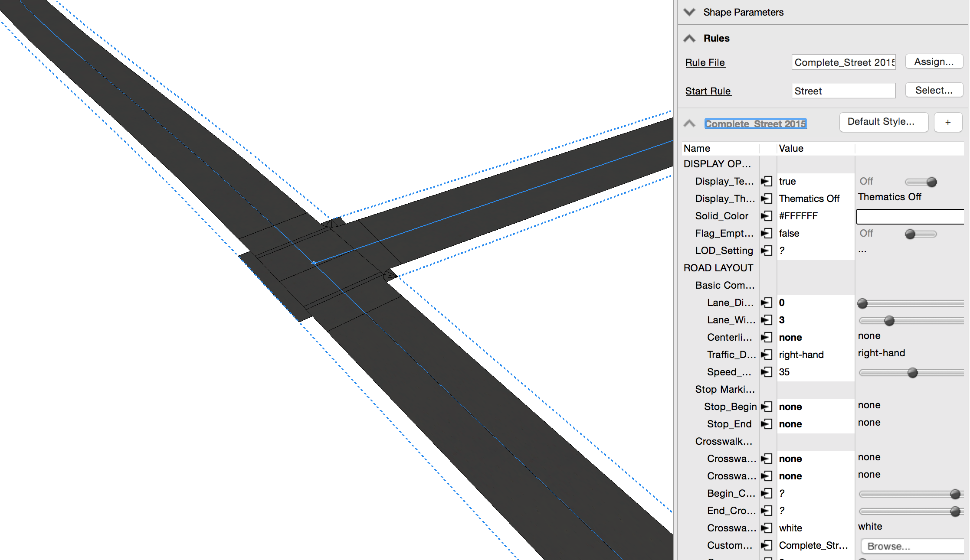Open Thematics Off dropdown for Display_Th
970x560 pixels.
(x=889, y=197)
